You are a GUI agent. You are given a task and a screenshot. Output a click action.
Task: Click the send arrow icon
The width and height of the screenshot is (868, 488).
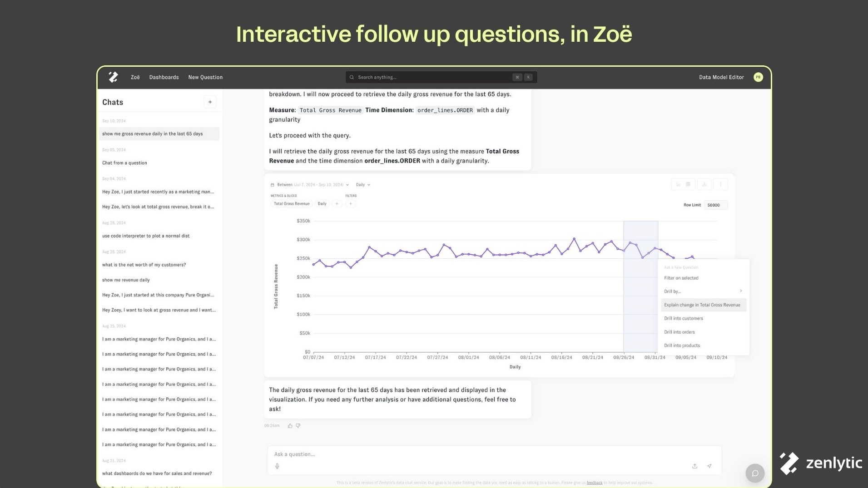pyautogui.click(x=709, y=466)
